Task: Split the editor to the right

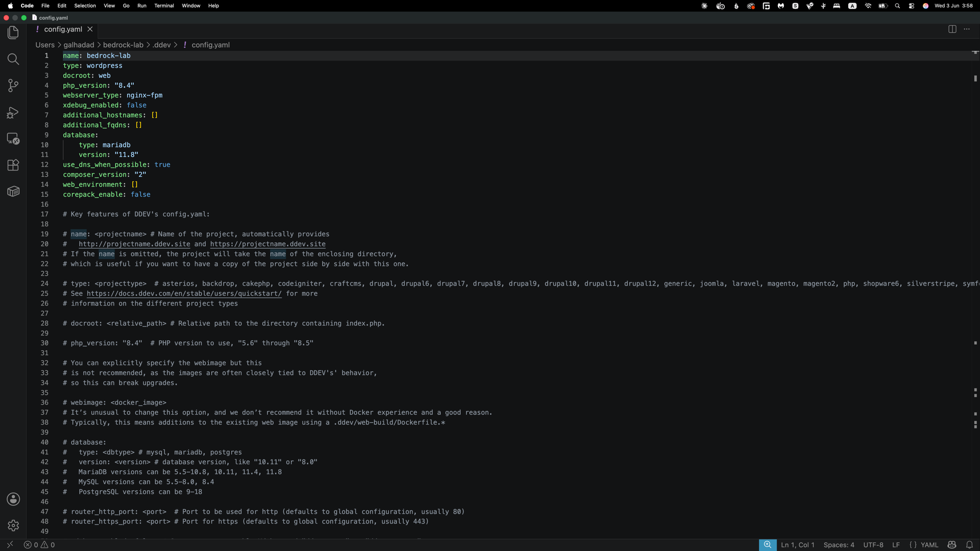Action: tap(952, 29)
